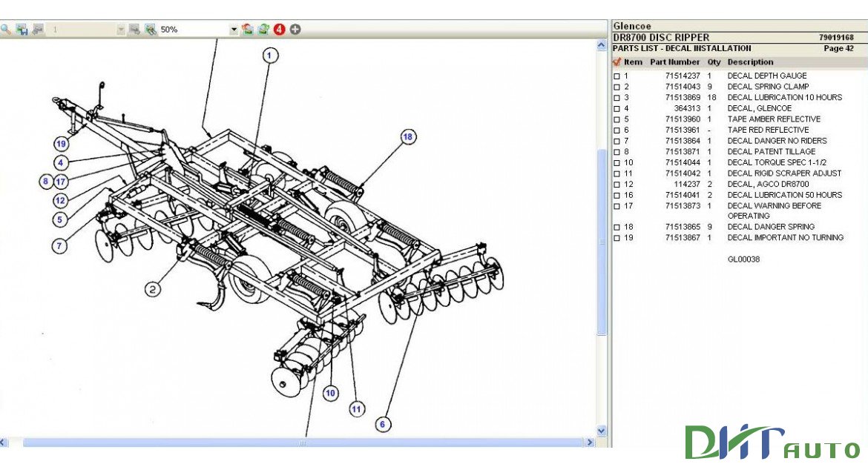Check item 18 DECAL DANGER SPRING box
This screenshot has width=868, height=467.
pos(617,228)
